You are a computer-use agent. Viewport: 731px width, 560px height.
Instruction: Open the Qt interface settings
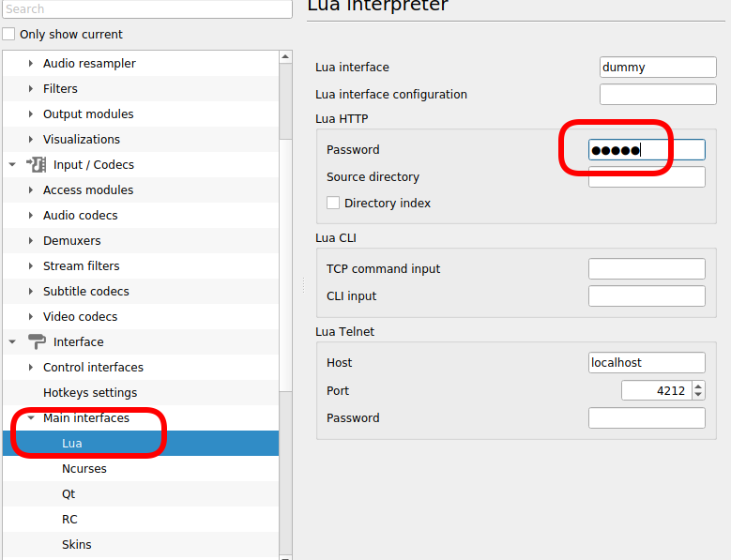pyautogui.click(x=69, y=494)
